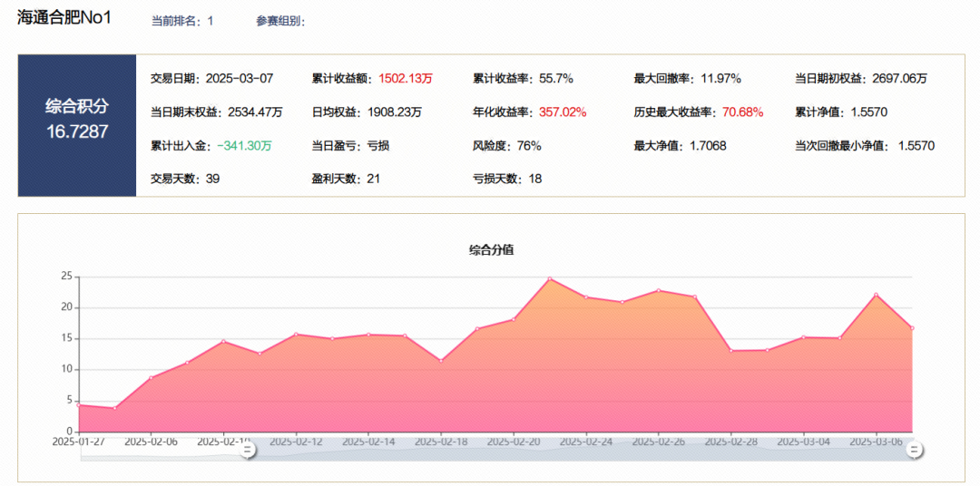The width and height of the screenshot is (980, 486).
Task: Click the 综合积分 16.7287 score box
Action: tap(77, 120)
